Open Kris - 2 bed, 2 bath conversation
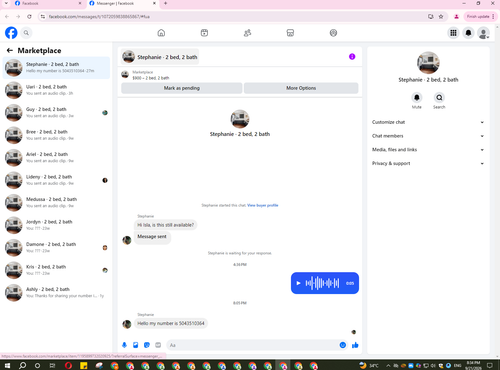 point(56,270)
